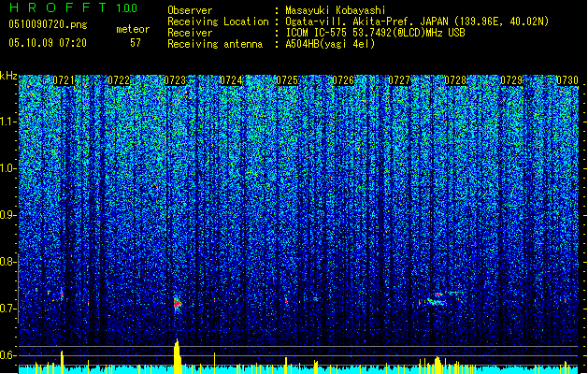
Task: Select the meteor count value 57
Action: coord(136,43)
